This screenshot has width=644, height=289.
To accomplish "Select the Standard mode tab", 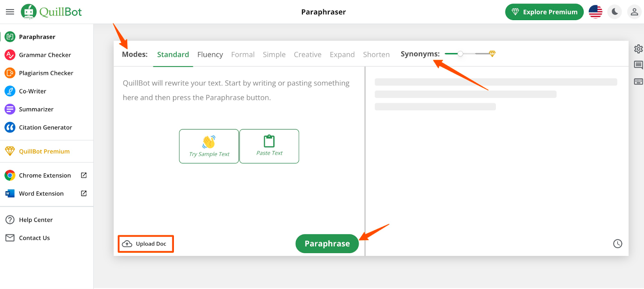I will [x=173, y=54].
